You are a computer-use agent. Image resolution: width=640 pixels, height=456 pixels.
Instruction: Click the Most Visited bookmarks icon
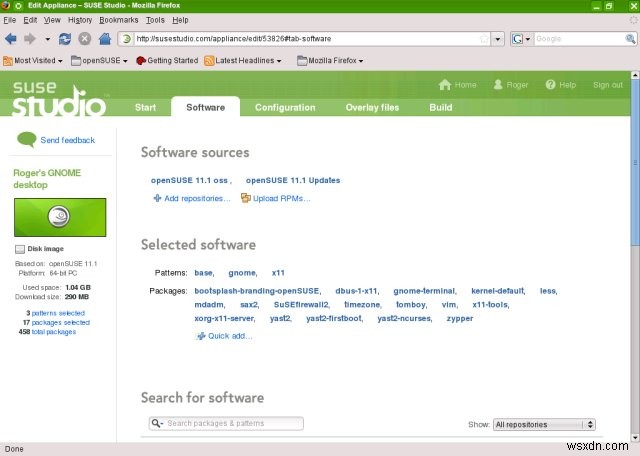tap(8, 61)
